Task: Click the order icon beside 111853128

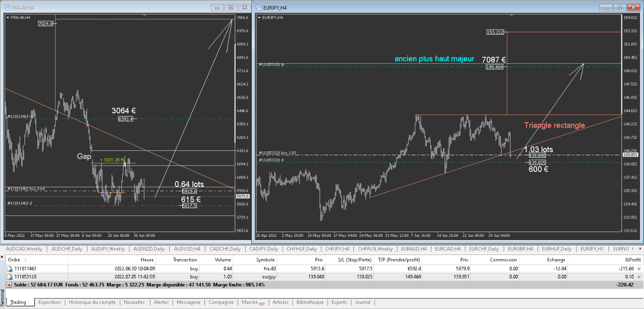Action: [x=9, y=276]
